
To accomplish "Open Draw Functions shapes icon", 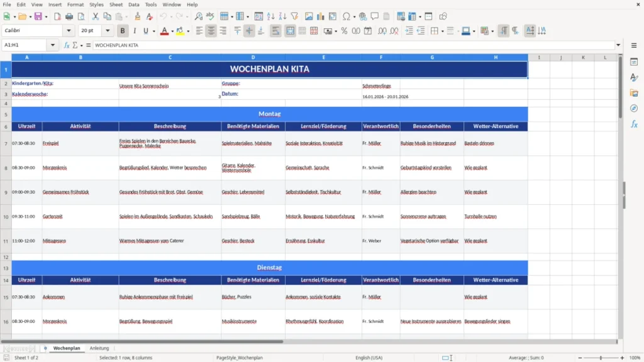I will pyautogui.click(x=443, y=16).
